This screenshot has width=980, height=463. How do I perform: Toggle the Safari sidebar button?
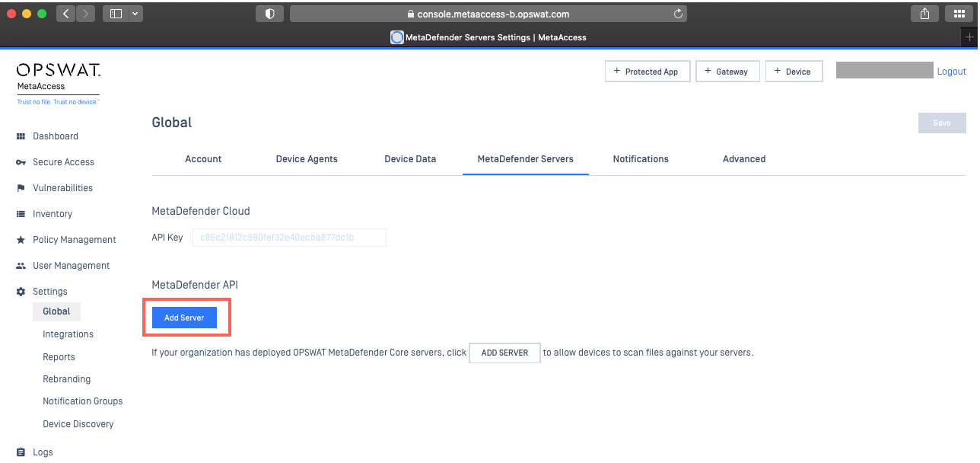point(116,14)
